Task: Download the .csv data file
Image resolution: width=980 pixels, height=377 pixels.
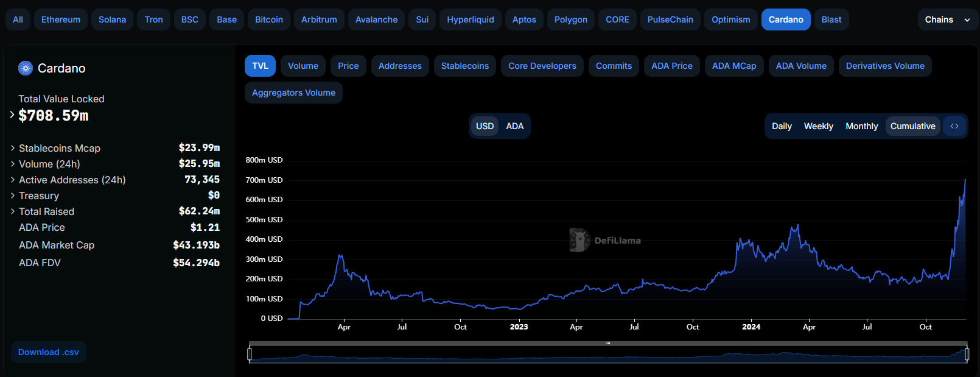Action: click(x=49, y=352)
